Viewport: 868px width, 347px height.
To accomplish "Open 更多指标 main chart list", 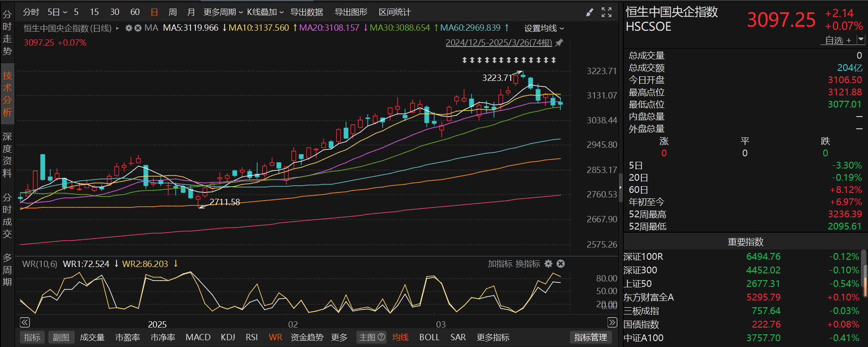I will pos(493,337).
